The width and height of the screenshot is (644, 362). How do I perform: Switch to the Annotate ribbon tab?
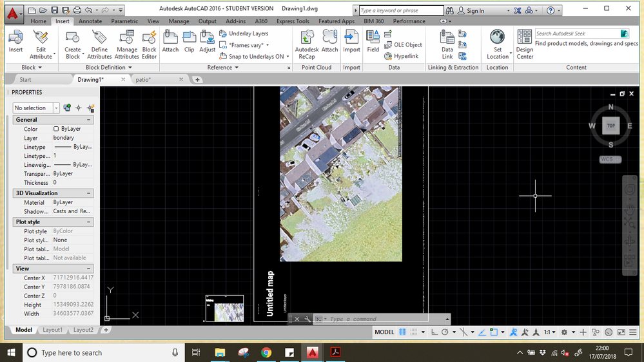(90, 21)
